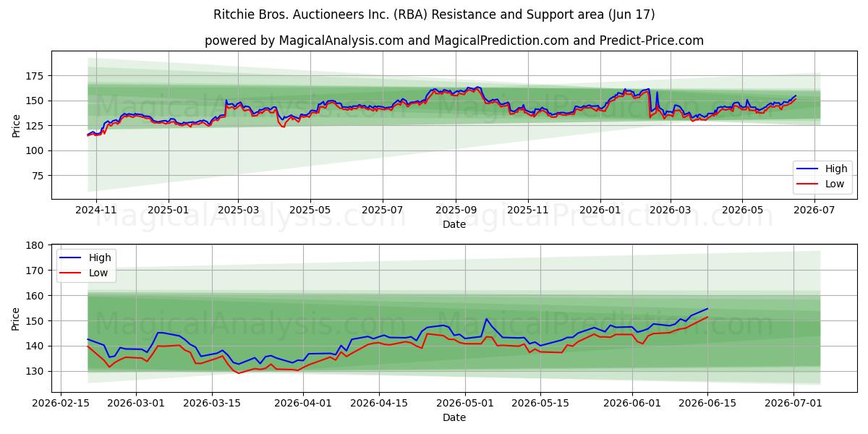Click the 2026-06-01 date tick label
Screen dimensions: 868x434
631,402
